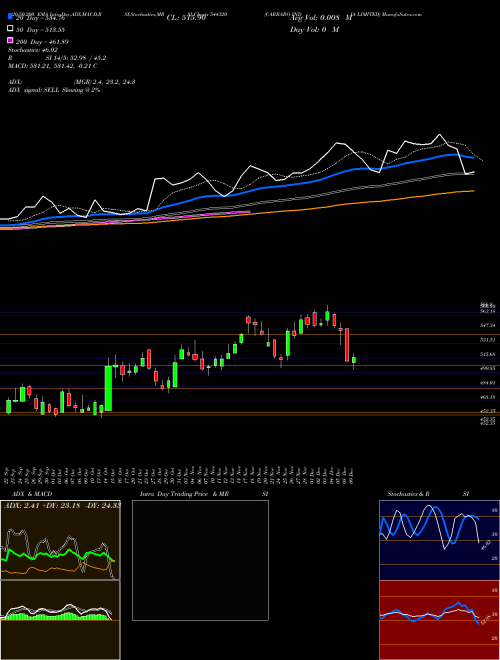
Task: Click the MACD values line in legend
Action: pos(53,66)
